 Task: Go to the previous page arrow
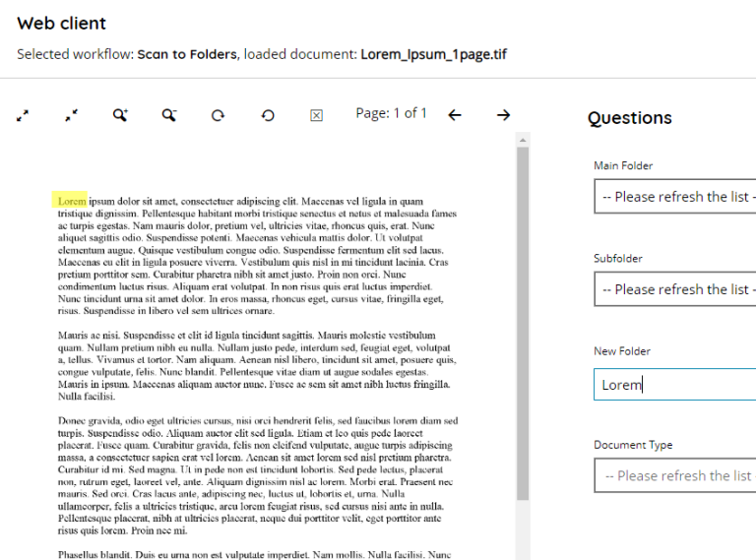[x=455, y=115]
